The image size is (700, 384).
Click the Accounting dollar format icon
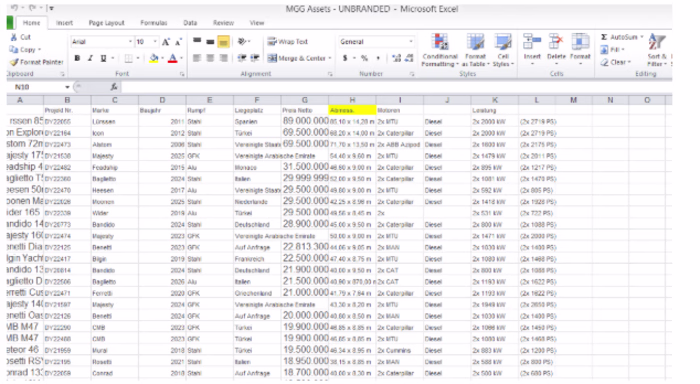tap(345, 58)
